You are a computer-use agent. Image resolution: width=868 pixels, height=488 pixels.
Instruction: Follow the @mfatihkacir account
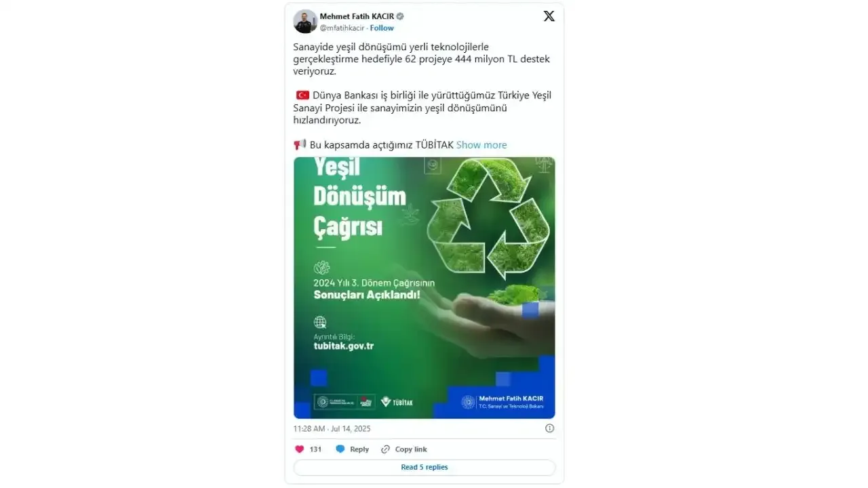(382, 28)
